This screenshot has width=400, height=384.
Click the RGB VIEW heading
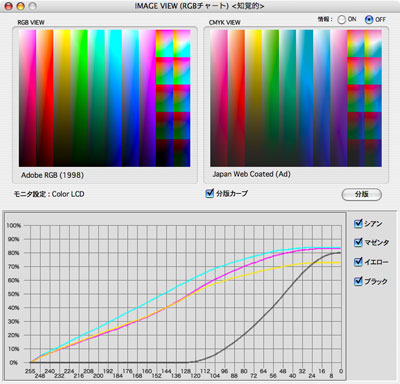[x=31, y=22]
